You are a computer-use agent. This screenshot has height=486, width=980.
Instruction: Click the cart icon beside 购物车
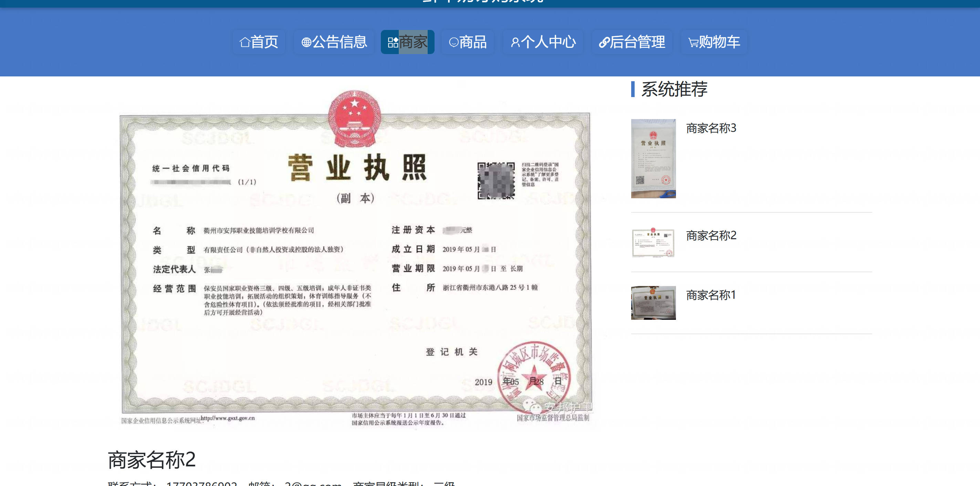[693, 43]
